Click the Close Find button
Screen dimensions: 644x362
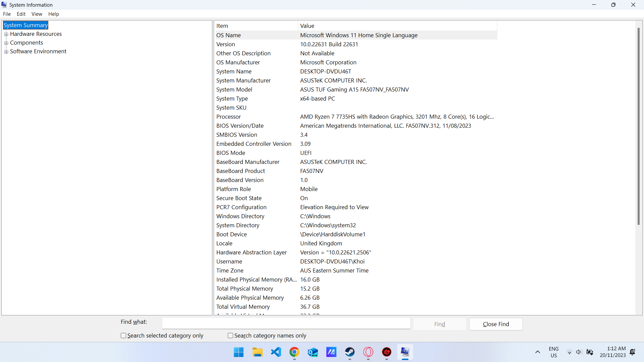tap(496, 324)
